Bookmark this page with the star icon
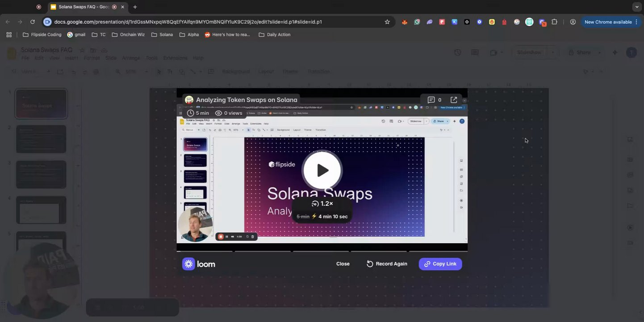The height and width of the screenshot is (322, 644). (x=387, y=22)
